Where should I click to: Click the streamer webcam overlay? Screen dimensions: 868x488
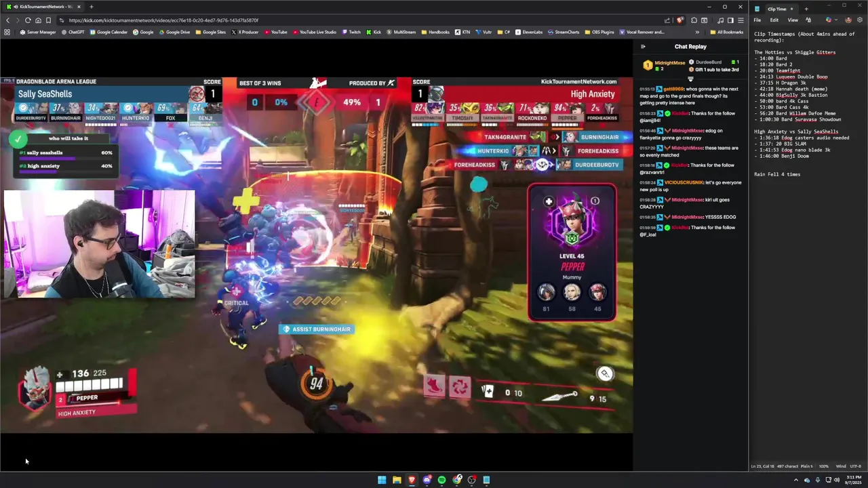click(99, 244)
